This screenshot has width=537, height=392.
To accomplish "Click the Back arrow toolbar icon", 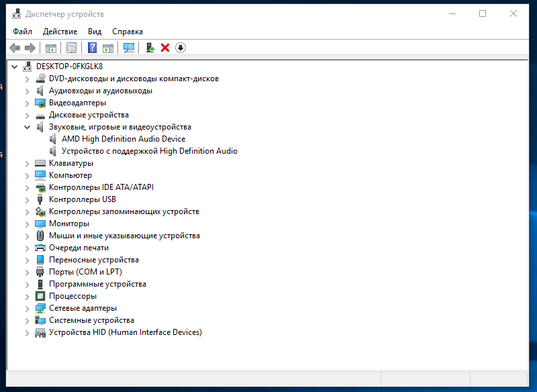I will point(15,48).
